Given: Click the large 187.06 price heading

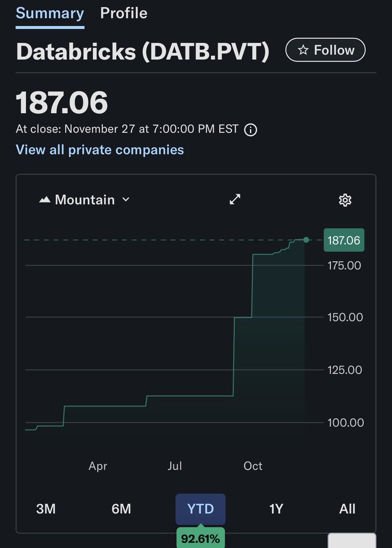Looking at the screenshot, I should tap(62, 102).
